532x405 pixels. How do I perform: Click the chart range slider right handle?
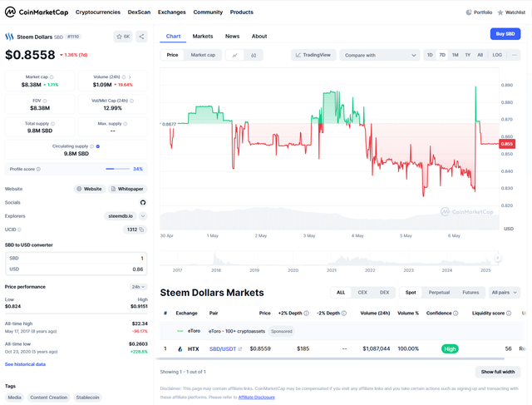click(x=497, y=258)
